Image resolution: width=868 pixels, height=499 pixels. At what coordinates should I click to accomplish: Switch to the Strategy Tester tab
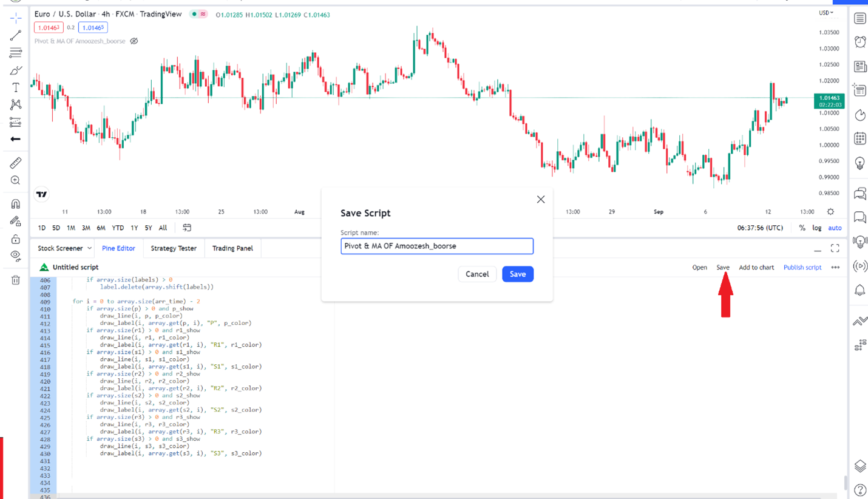174,248
